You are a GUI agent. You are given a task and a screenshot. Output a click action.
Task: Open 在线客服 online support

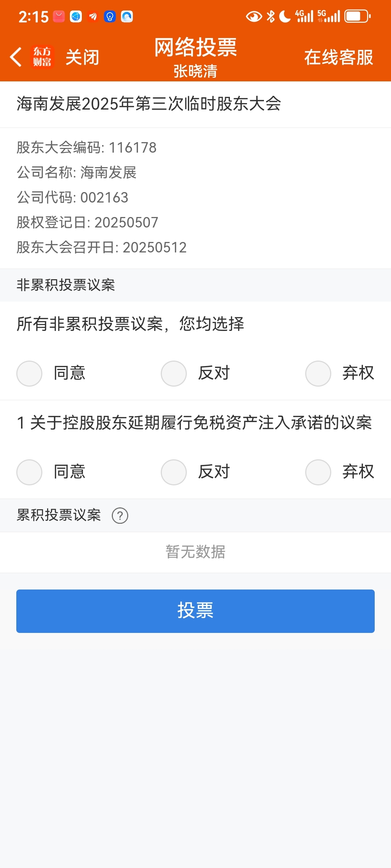(x=339, y=58)
